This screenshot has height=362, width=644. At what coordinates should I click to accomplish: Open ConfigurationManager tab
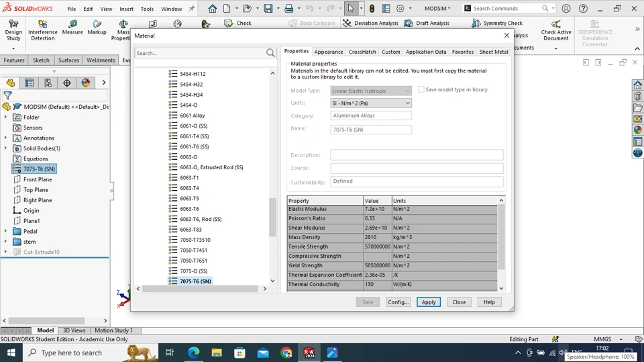click(x=48, y=83)
